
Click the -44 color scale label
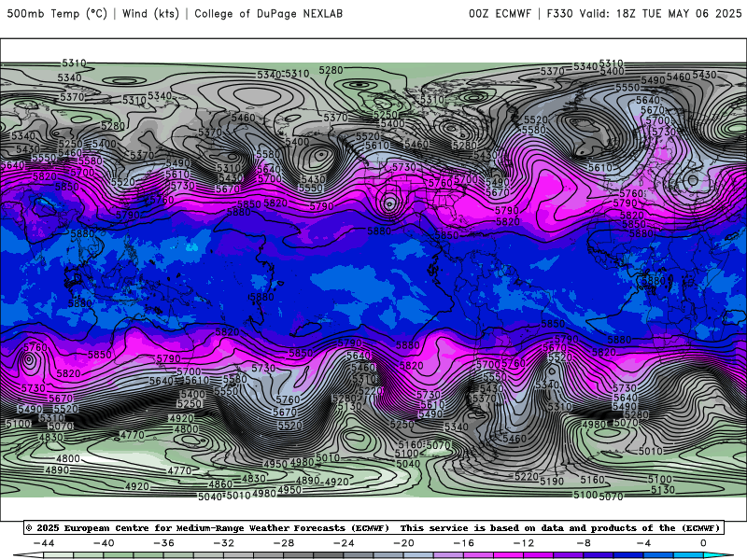click(43, 543)
